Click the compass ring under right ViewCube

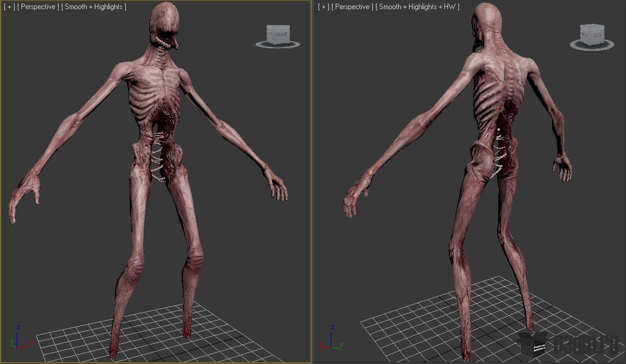coord(592,45)
